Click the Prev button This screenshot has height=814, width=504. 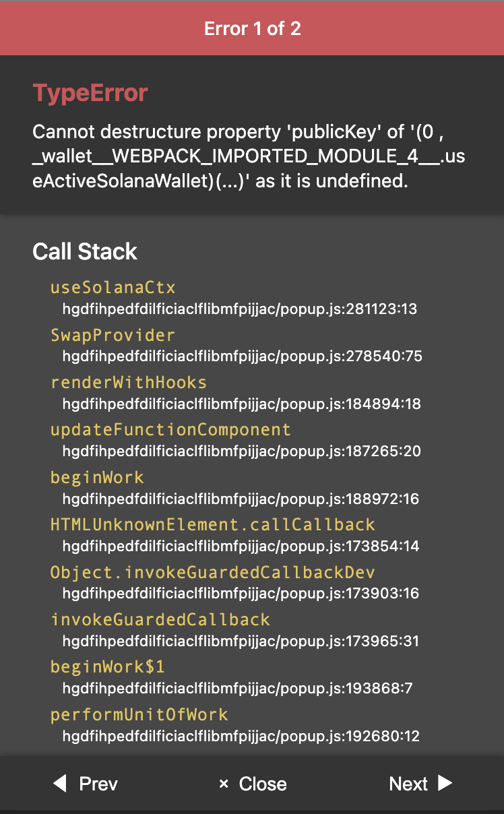pyautogui.click(x=85, y=784)
